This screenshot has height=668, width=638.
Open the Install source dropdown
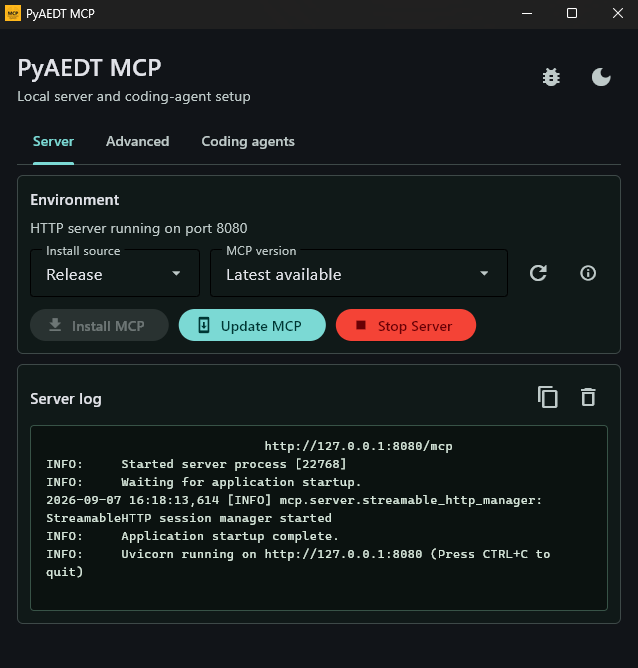[115, 274]
